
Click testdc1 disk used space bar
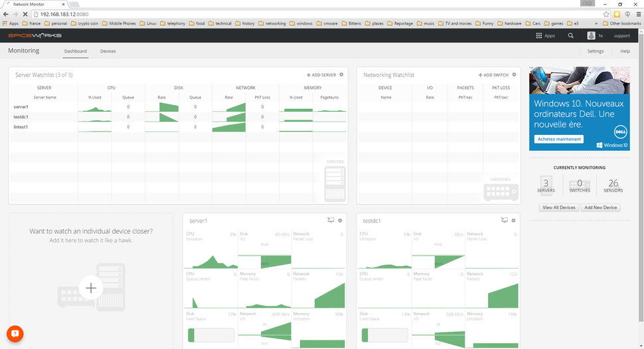tap(385, 335)
